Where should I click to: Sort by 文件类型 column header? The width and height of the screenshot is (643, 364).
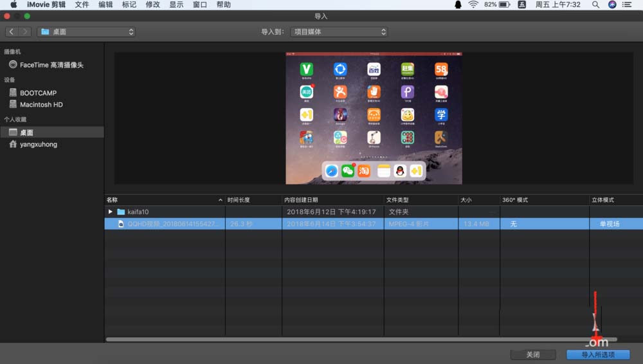pos(397,200)
